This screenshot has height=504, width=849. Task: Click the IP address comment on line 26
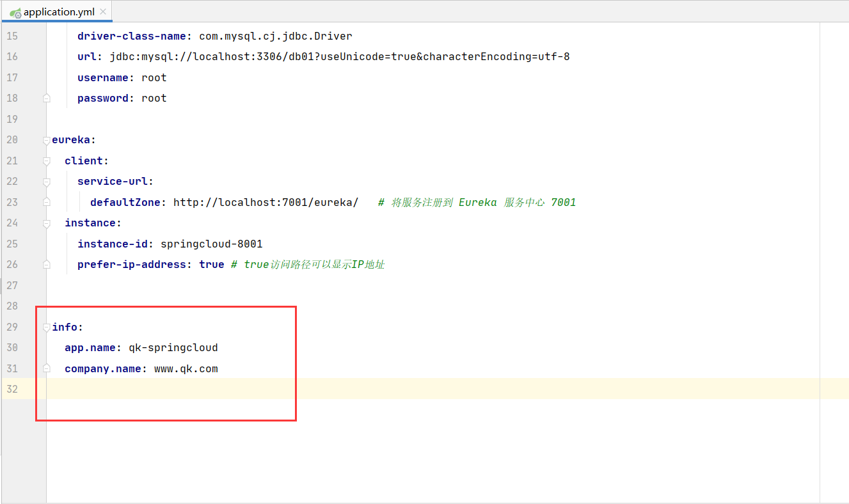pyautogui.click(x=308, y=265)
